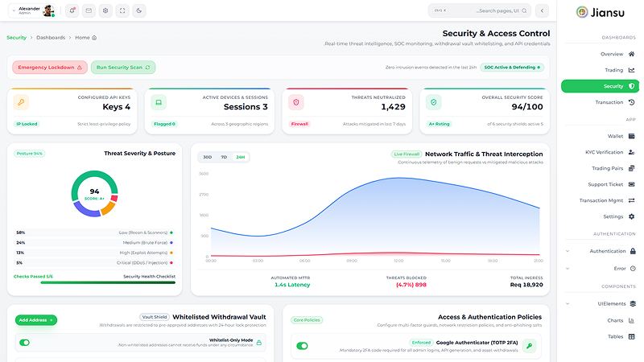Viewport: 644px width, 362px height.
Task: Click Posture 94% badge
Action: [x=30, y=154]
